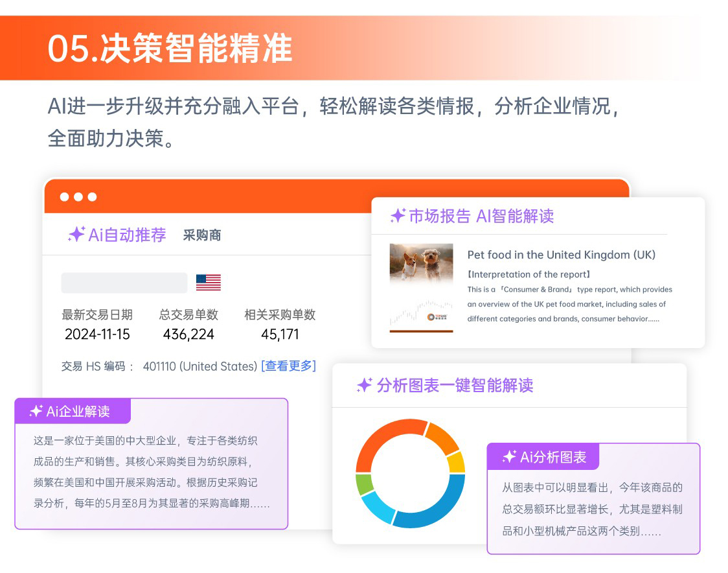Click the sparkle icon in Ai企业解读 label

pos(36,411)
